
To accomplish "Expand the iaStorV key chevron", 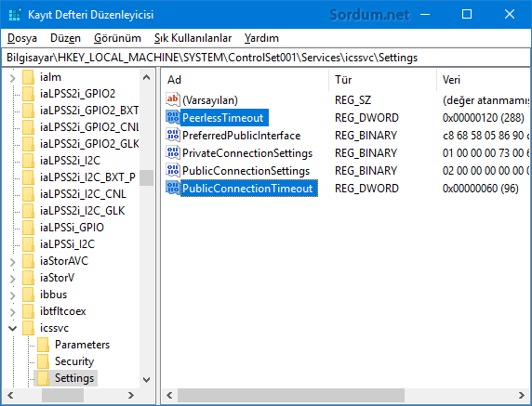I will tap(12, 279).
